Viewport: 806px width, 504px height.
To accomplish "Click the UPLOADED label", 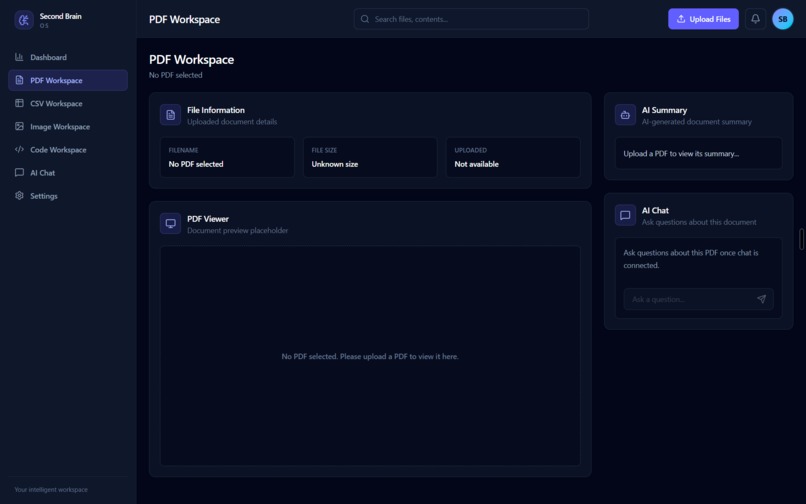I will pyautogui.click(x=470, y=150).
